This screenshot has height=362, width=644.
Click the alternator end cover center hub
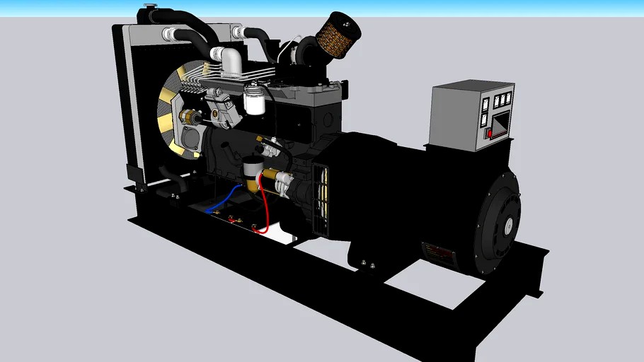click(x=507, y=226)
